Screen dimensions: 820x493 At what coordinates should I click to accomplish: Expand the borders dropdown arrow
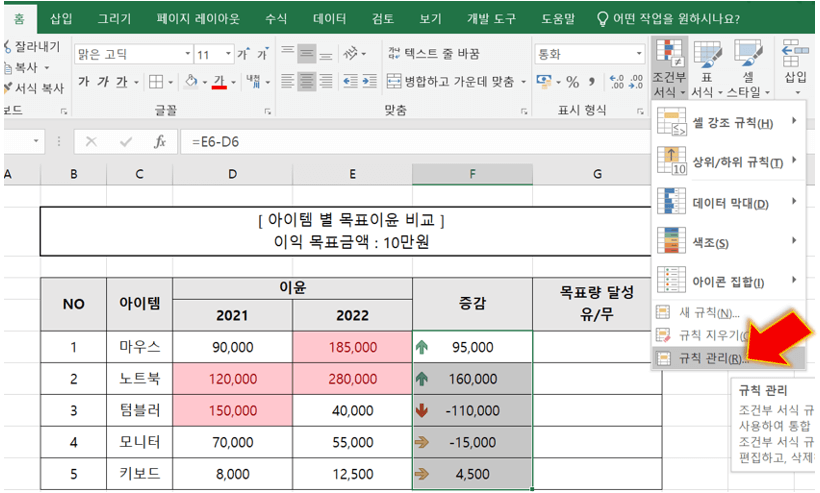170,82
